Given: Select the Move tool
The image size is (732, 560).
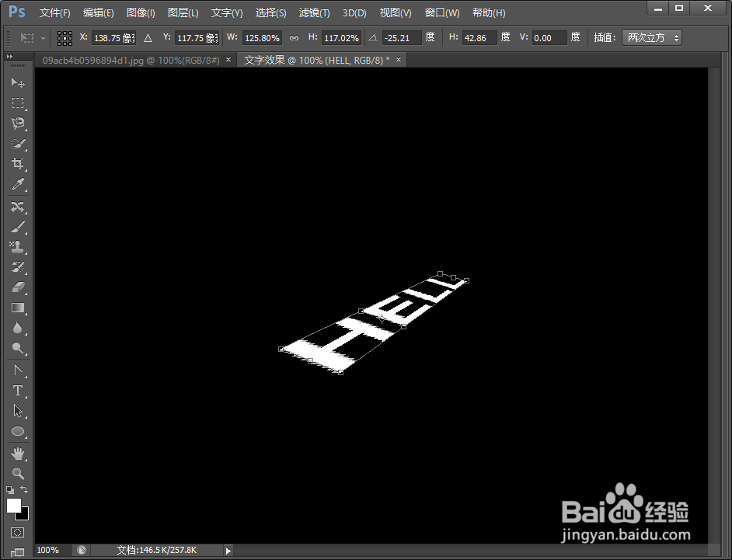Looking at the screenshot, I should click(18, 82).
